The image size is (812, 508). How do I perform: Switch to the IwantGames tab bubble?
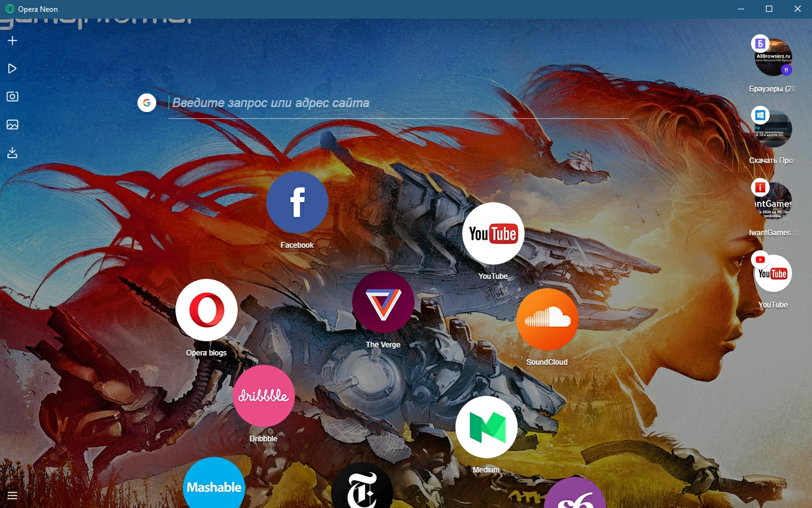773,200
